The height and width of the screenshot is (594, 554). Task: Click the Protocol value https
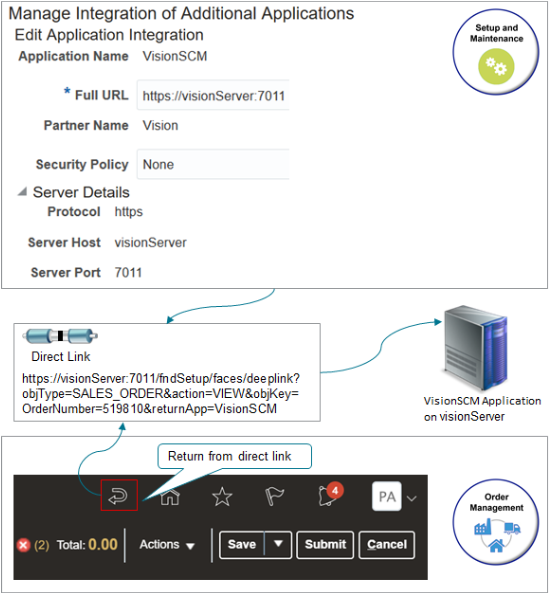click(x=129, y=212)
